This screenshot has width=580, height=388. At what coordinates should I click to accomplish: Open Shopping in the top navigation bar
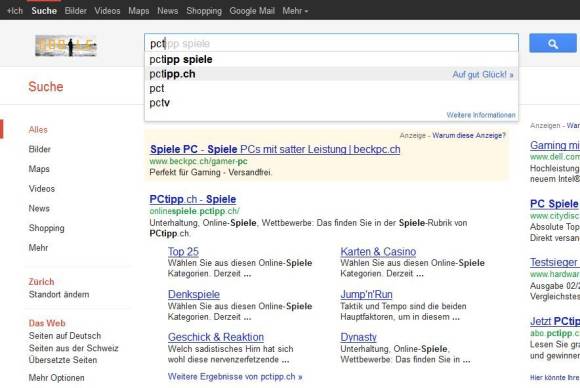point(204,11)
